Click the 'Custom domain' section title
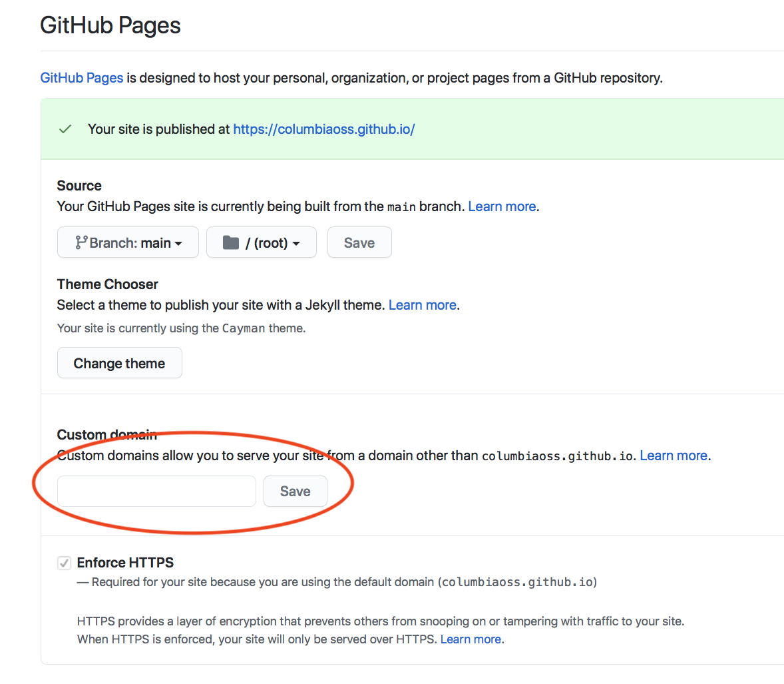This screenshot has height=684, width=784. 107,435
